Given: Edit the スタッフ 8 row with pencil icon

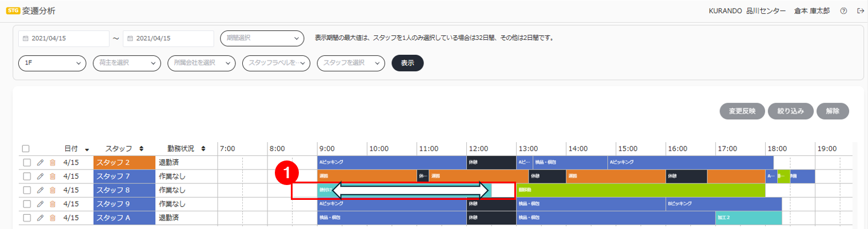Looking at the screenshot, I should coord(40,190).
